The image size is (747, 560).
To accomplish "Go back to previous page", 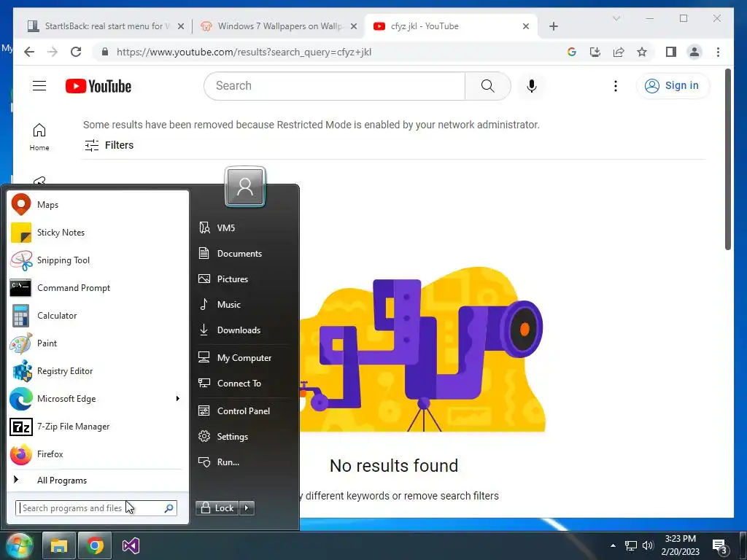I will (x=29, y=52).
